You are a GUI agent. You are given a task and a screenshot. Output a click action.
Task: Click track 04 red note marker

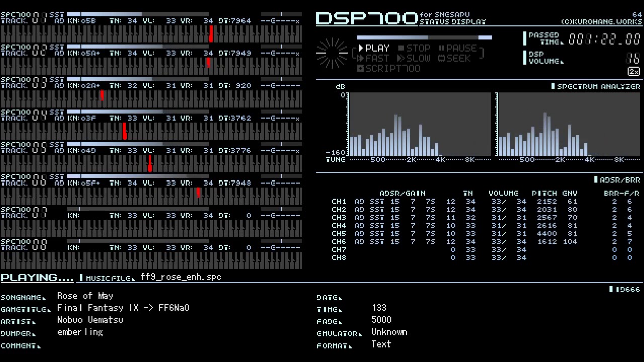pos(124,131)
